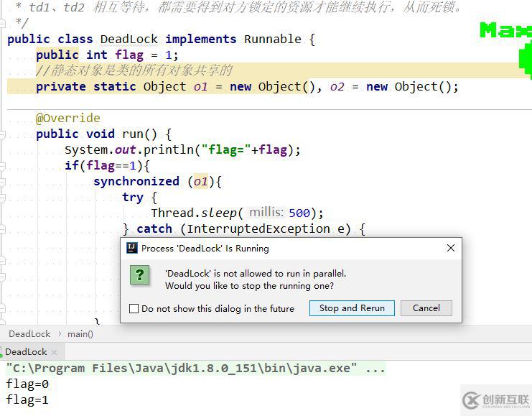The width and height of the screenshot is (532, 416).
Task: Select main() in the breadcrumb bar
Action: 80,334
